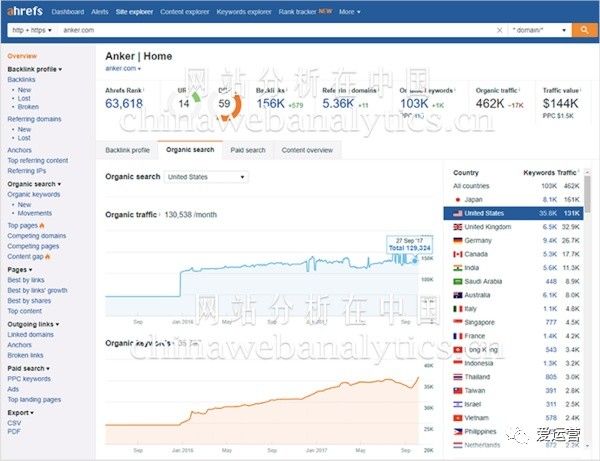This screenshot has width=600, height=461.
Task: Export report as CSV
Action: click(x=14, y=423)
